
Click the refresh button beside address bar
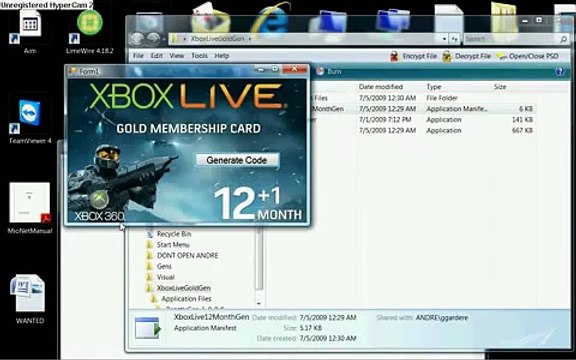pos(454,39)
